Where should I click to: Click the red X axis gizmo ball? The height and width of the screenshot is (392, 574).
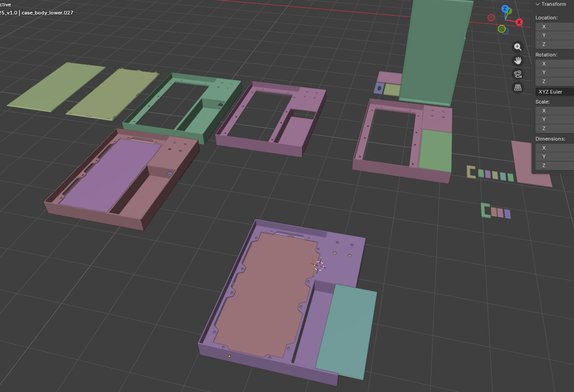[519, 22]
